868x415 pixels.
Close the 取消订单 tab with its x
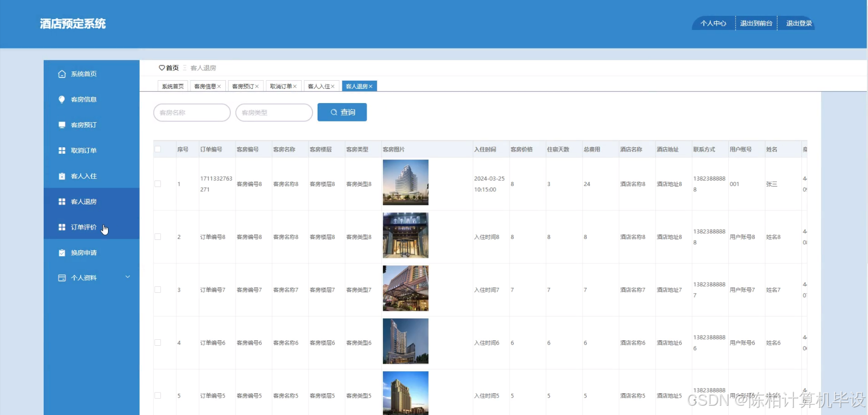295,87
